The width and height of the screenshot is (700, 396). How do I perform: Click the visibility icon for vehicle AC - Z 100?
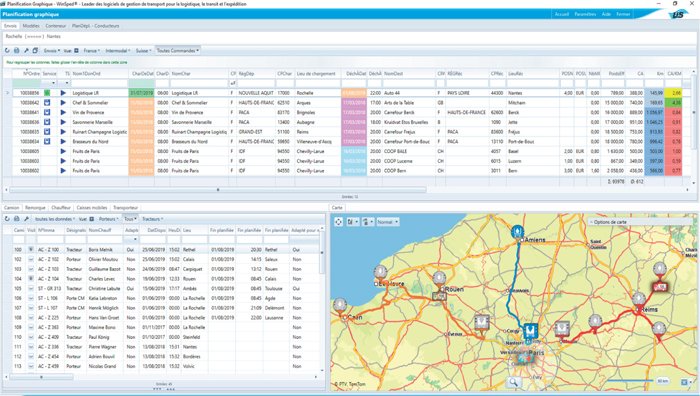(31, 250)
